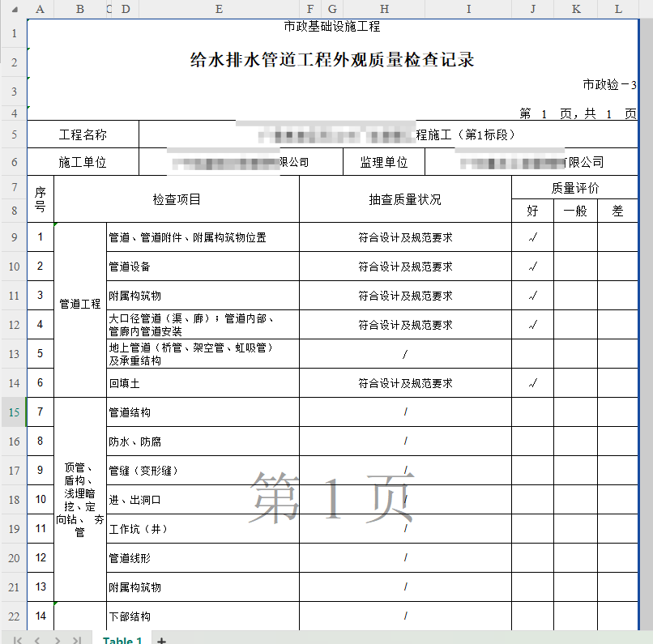Select column H header

384,9
